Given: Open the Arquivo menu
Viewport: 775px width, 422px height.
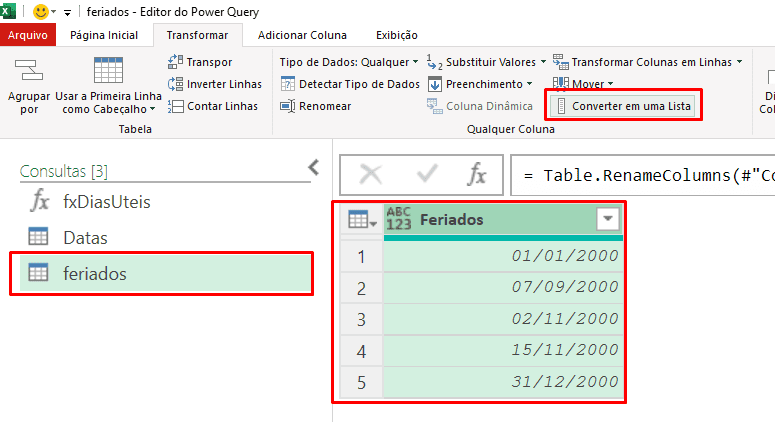Looking at the screenshot, I should click(x=28, y=35).
